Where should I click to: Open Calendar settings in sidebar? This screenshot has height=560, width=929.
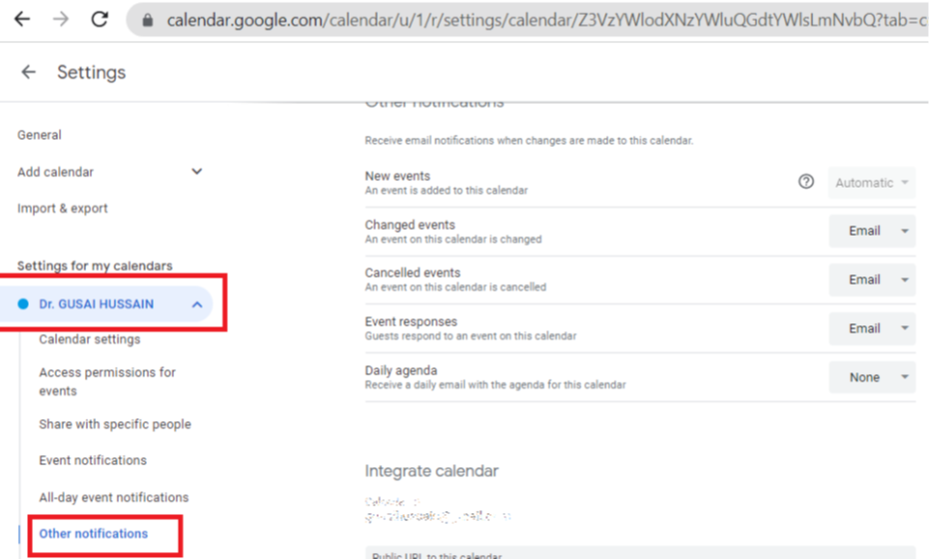tap(89, 339)
